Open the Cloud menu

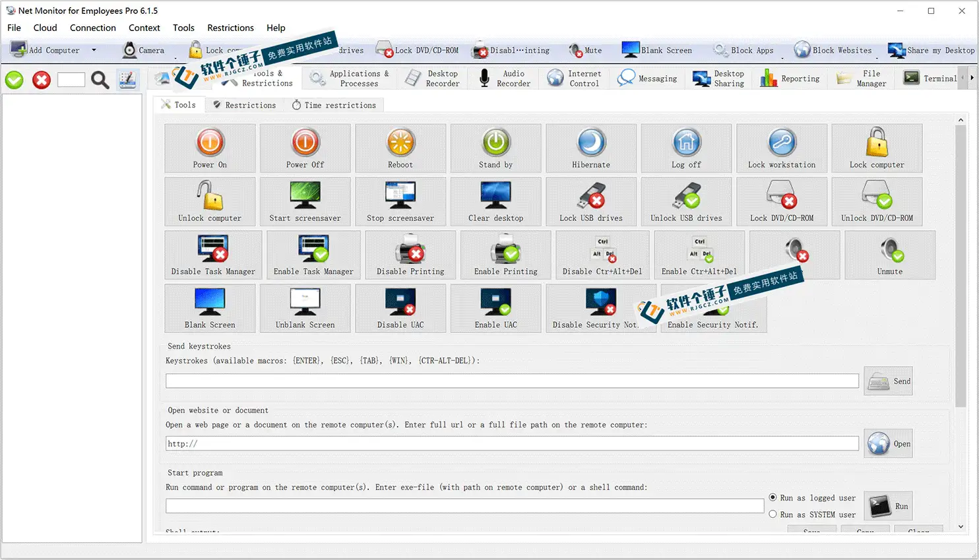pos(45,28)
